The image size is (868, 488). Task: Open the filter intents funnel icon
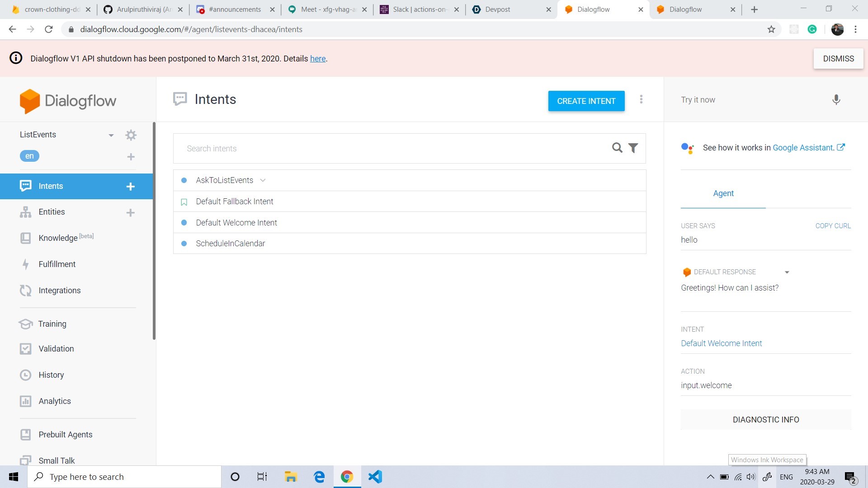click(633, 148)
